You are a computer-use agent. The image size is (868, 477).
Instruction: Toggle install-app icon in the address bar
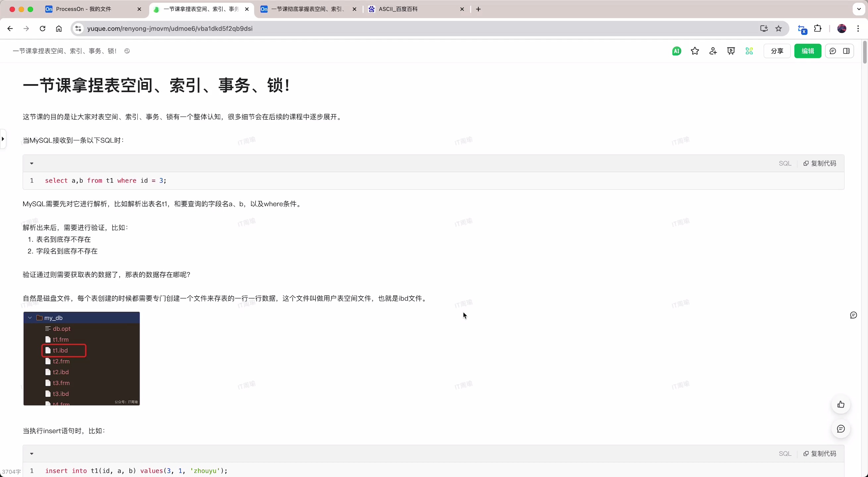(x=764, y=28)
